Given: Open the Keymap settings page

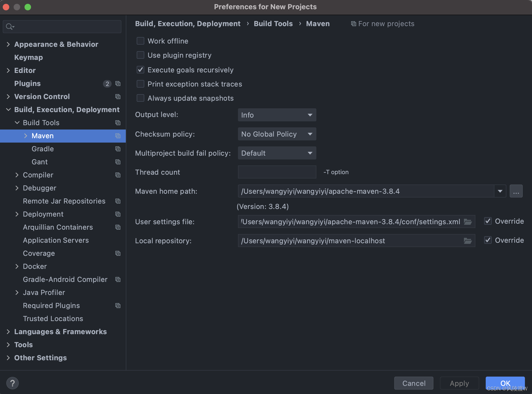Looking at the screenshot, I should pos(29,57).
